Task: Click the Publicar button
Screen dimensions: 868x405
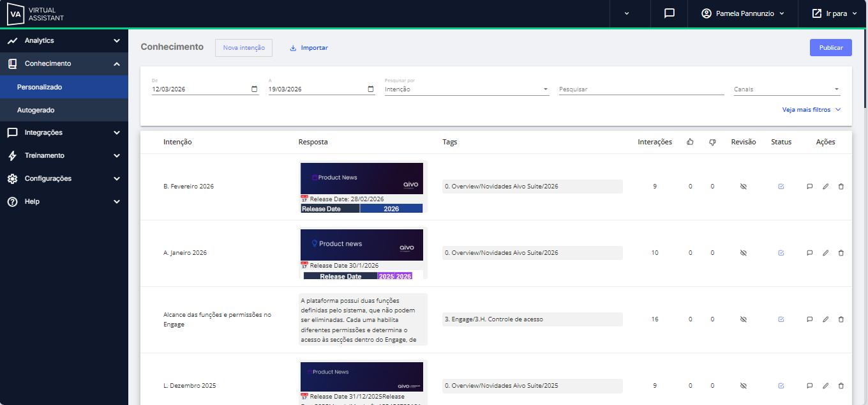Action: [830, 48]
